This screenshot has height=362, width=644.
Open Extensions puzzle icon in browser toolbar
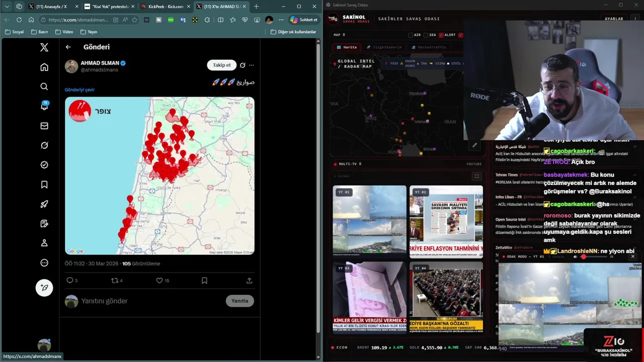pos(207,20)
